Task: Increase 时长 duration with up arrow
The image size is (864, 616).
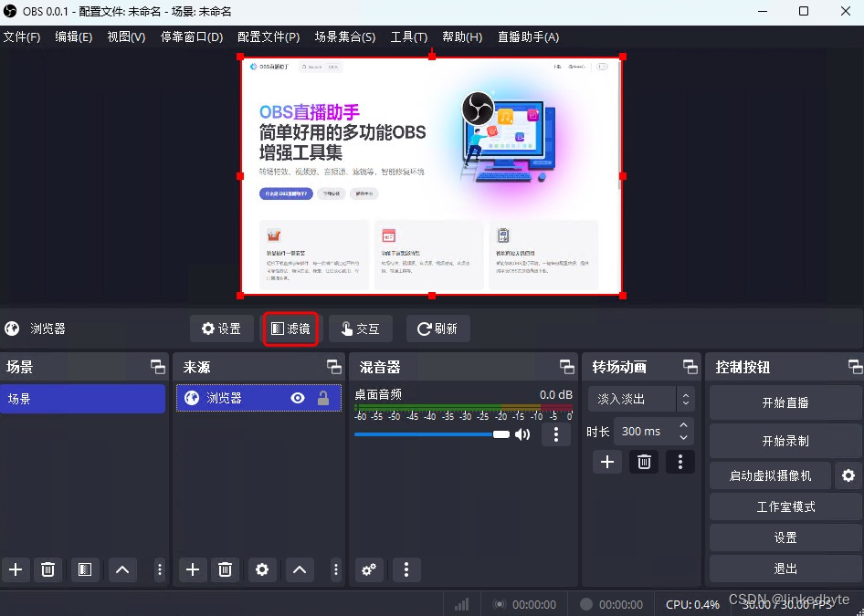Action: click(x=684, y=425)
